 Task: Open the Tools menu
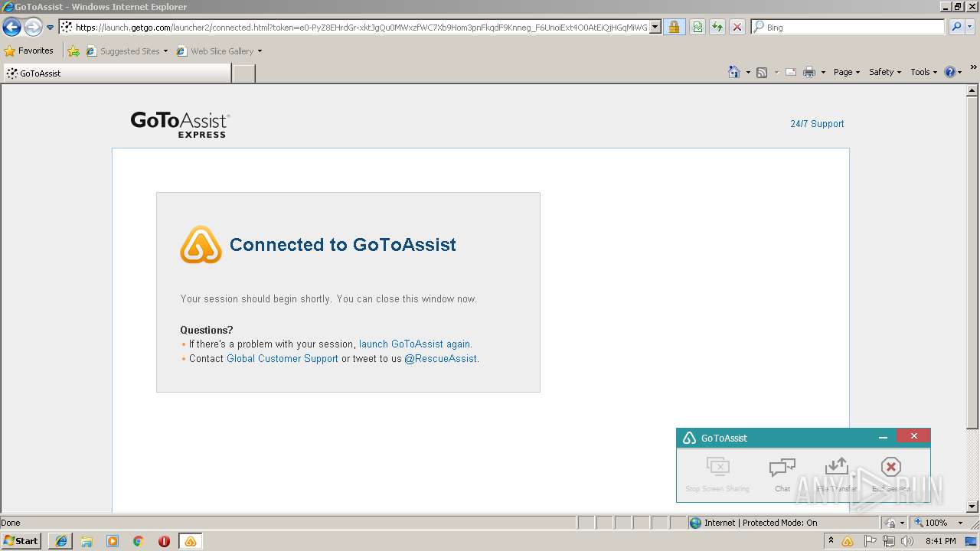pos(923,72)
